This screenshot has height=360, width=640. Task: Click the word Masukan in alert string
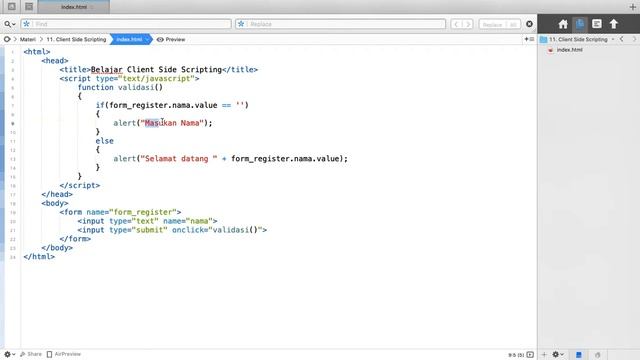point(161,123)
